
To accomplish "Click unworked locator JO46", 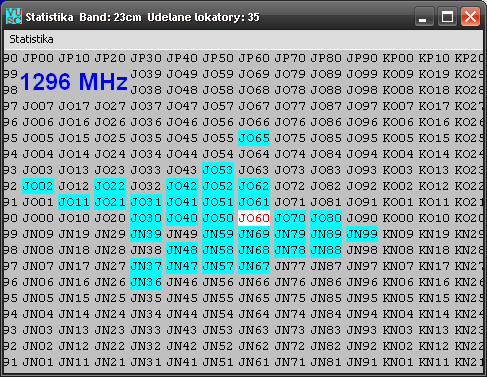I will tap(182, 122).
